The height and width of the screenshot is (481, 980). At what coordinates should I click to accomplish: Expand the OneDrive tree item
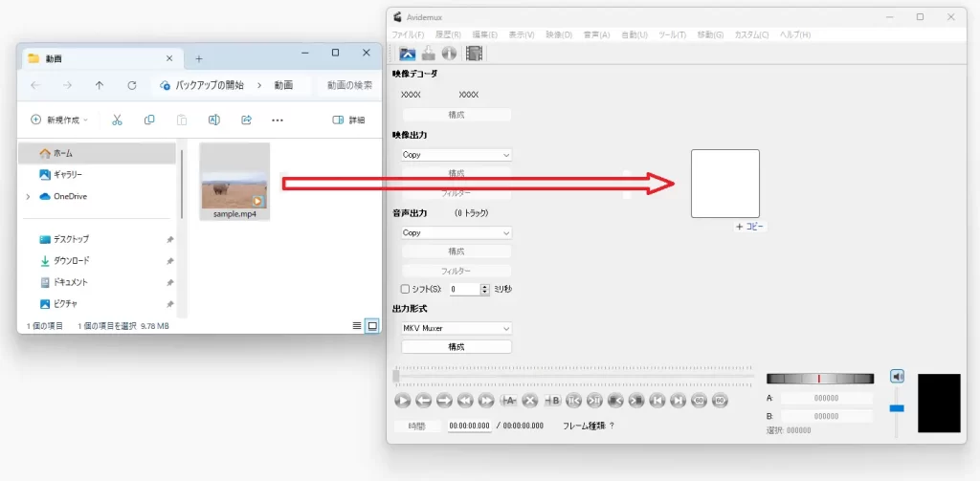click(x=27, y=196)
